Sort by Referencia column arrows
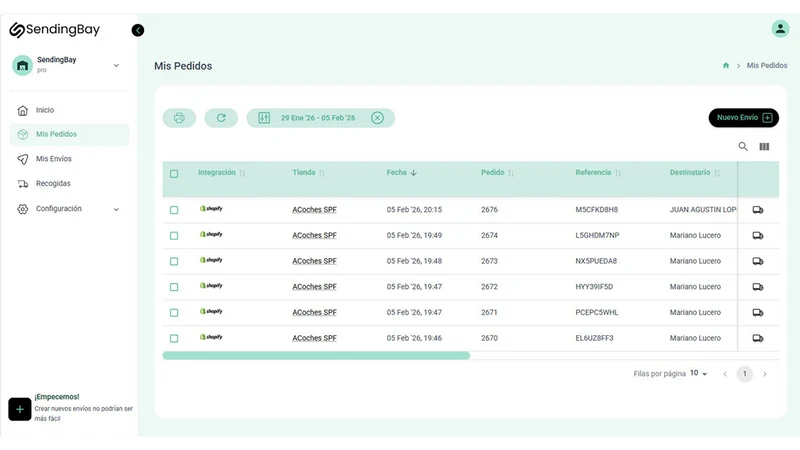 (617, 173)
